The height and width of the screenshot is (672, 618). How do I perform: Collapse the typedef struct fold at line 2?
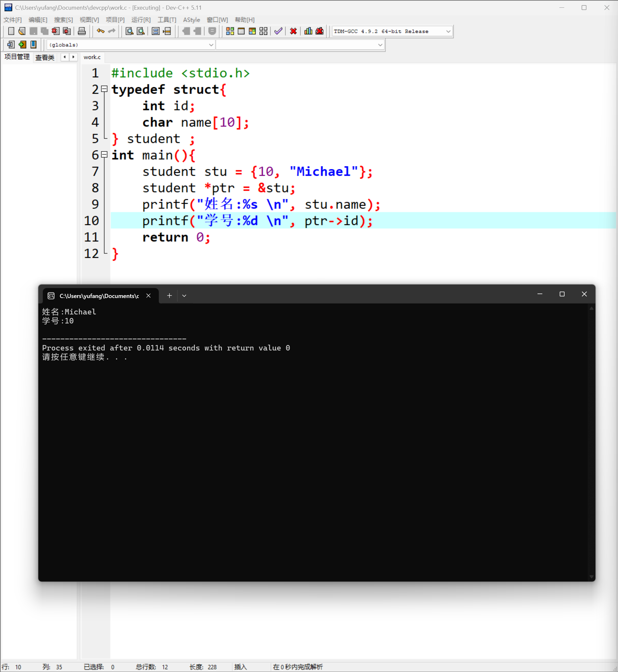pyautogui.click(x=104, y=89)
